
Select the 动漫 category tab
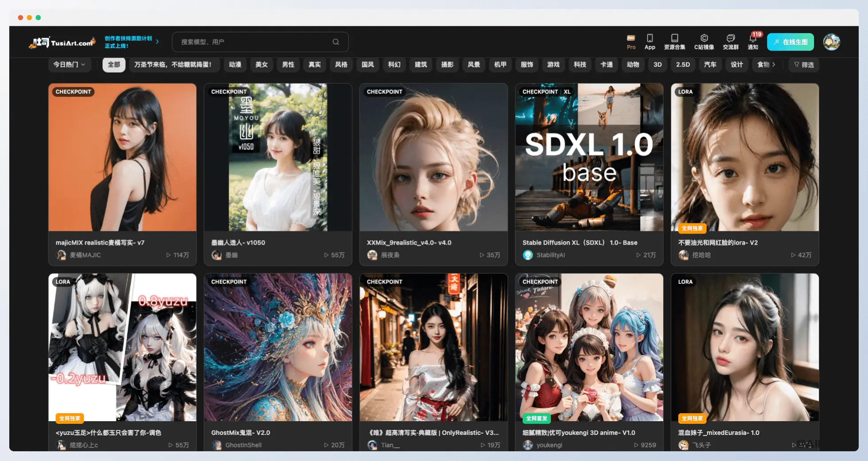[235, 65]
